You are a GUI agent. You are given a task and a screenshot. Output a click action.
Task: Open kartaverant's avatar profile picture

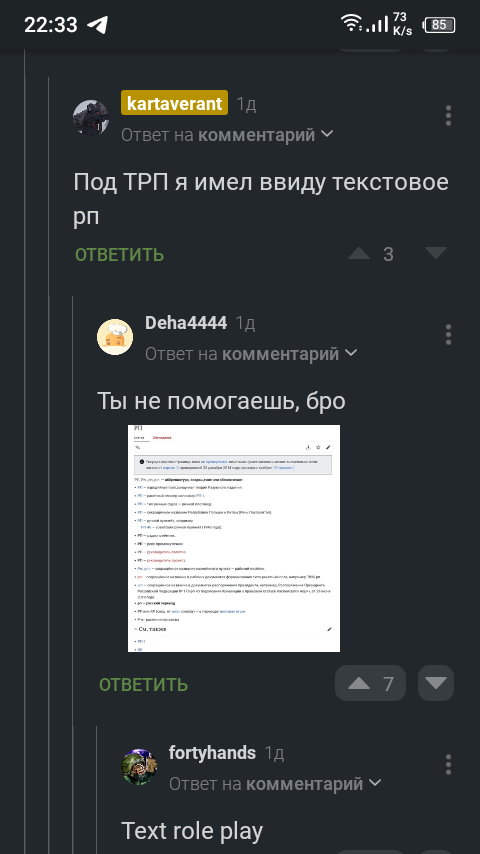[91, 117]
